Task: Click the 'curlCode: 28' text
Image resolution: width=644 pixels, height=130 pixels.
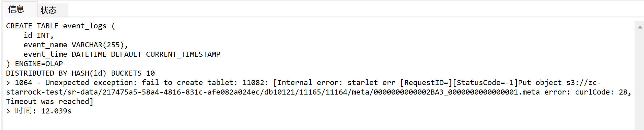Action: click(x=601, y=92)
